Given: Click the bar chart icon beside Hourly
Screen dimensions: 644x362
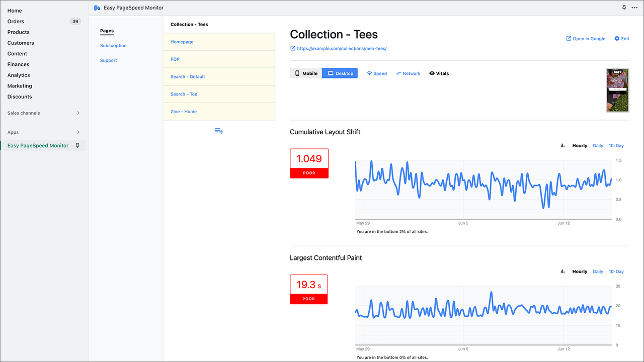Looking at the screenshot, I should coord(562,145).
